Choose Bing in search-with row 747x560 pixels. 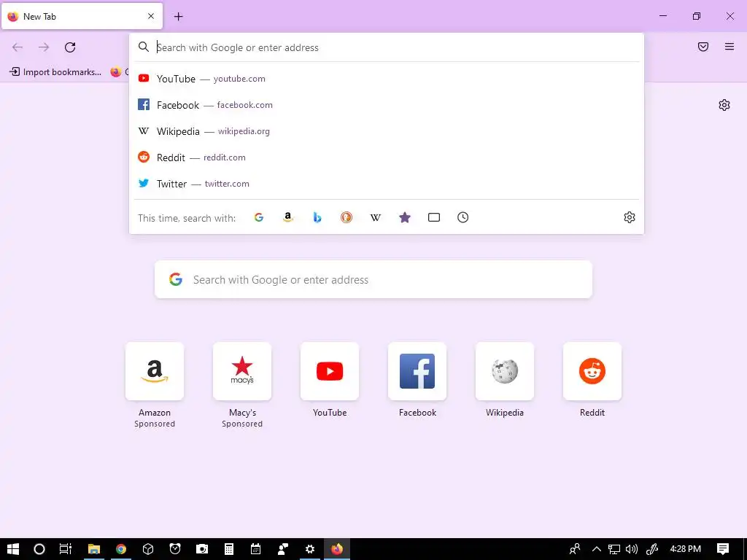(x=317, y=217)
